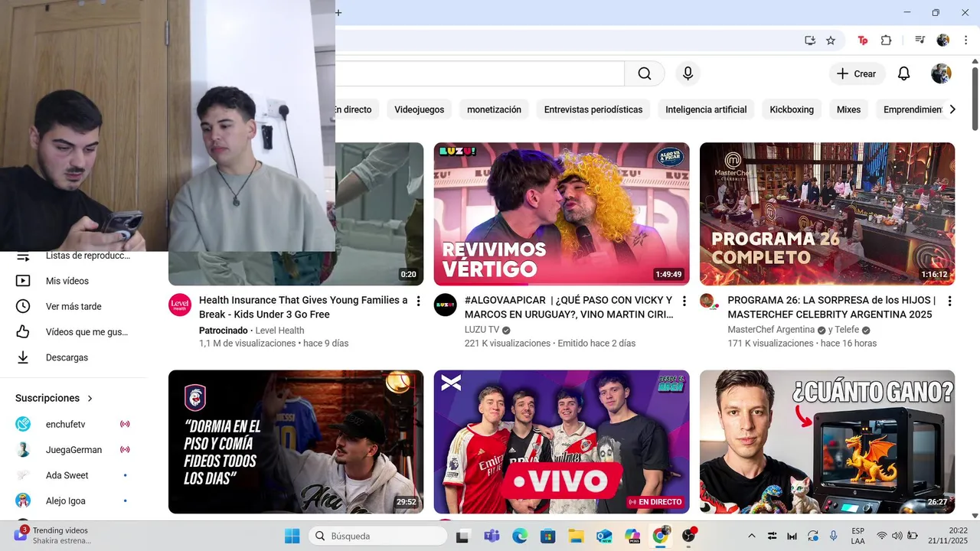The image size is (980, 551).
Task: Open the YouTube account avatar menu
Action: (x=941, y=73)
